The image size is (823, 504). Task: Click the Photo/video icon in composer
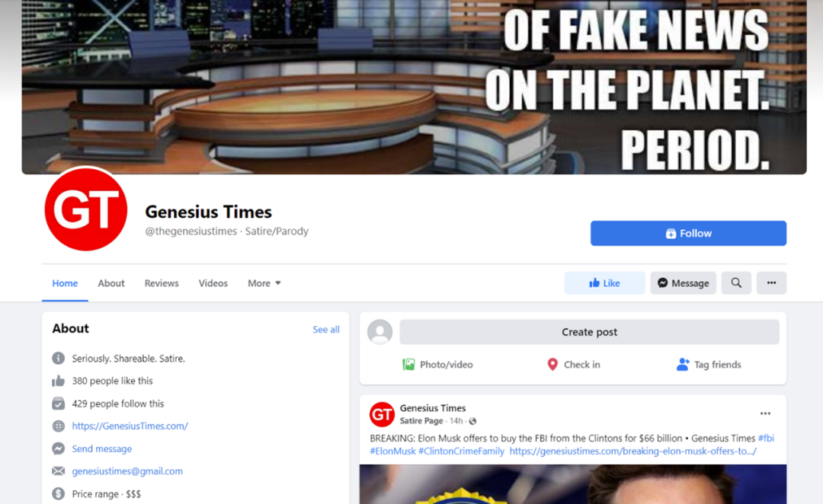click(x=408, y=365)
